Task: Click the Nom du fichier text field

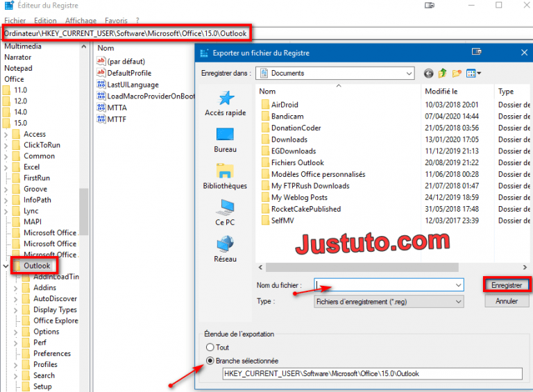Action: [x=384, y=285]
